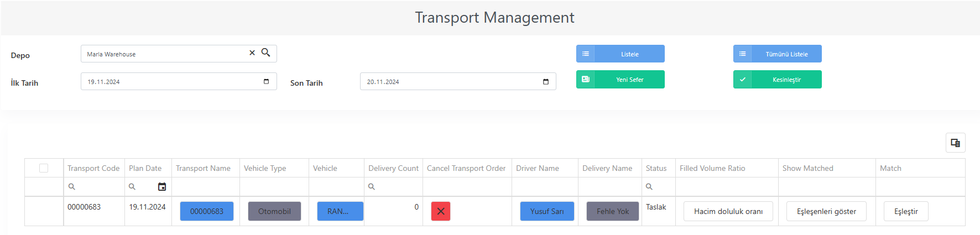
Task: Open transport name 00000683 blue button
Action: click(x=207, y=211)
